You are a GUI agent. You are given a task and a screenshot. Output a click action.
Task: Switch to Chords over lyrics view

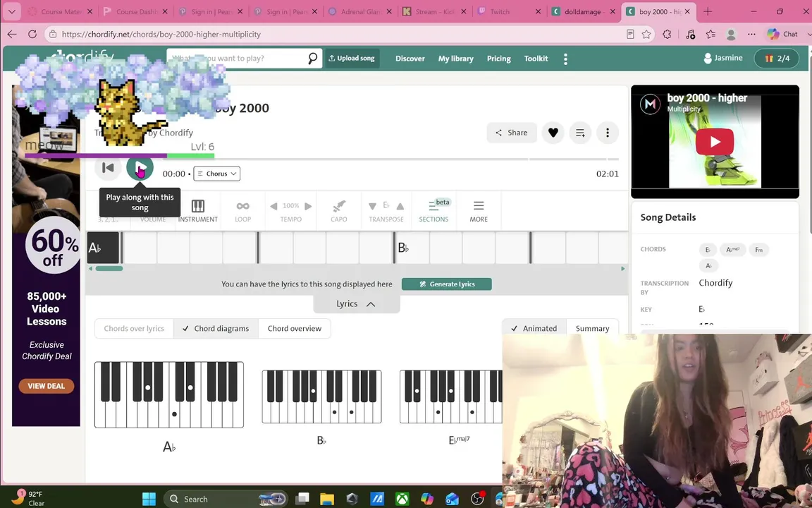coord(134,329)
